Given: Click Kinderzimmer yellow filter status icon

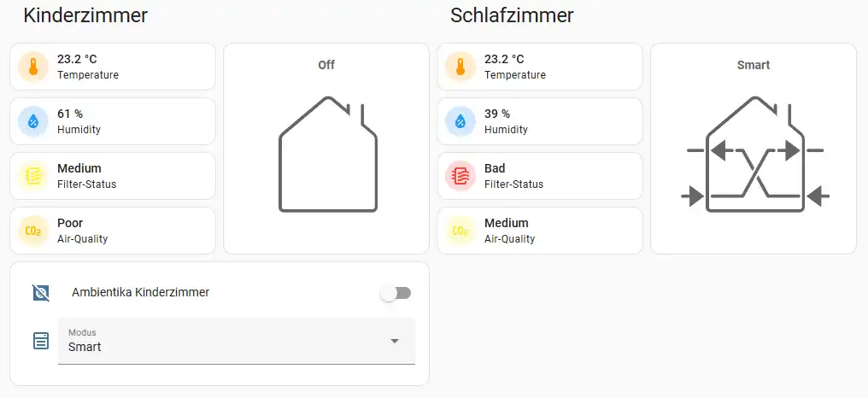Looking at the screenshot, I should click(x=33, y=176).
